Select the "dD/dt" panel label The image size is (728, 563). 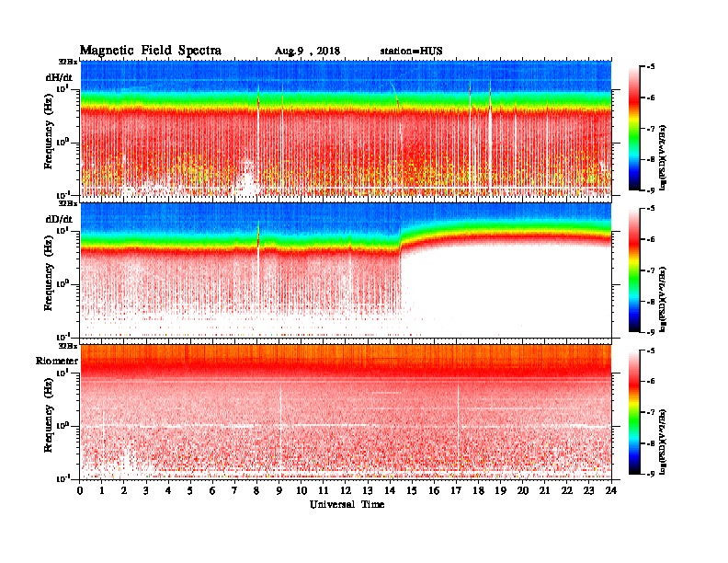click(x=59, y=219)
